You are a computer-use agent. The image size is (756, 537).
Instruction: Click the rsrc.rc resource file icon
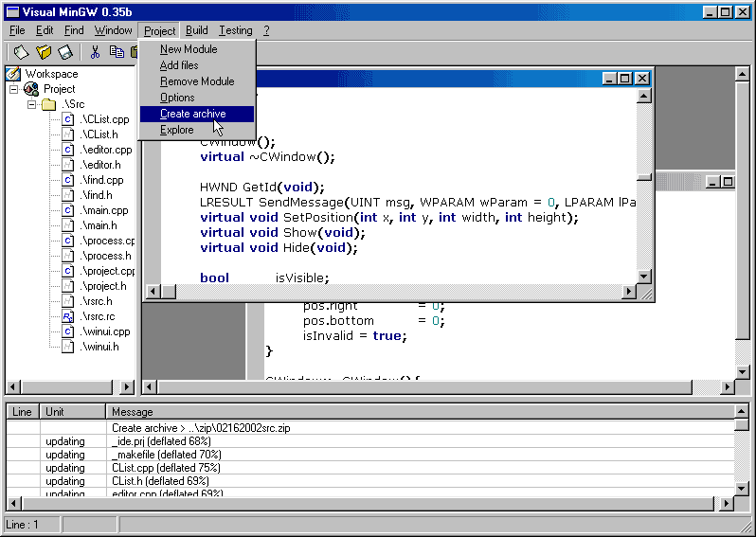[68, 316]
